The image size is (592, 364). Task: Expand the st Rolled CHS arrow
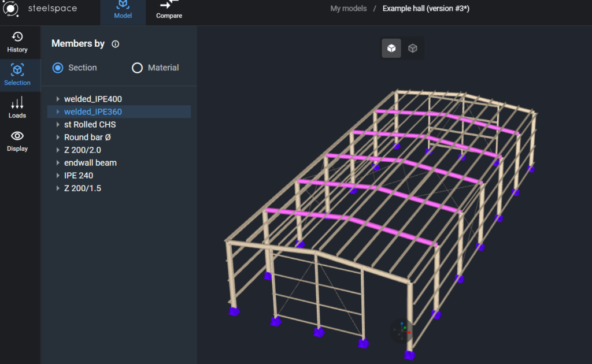(x=58, y=124)
